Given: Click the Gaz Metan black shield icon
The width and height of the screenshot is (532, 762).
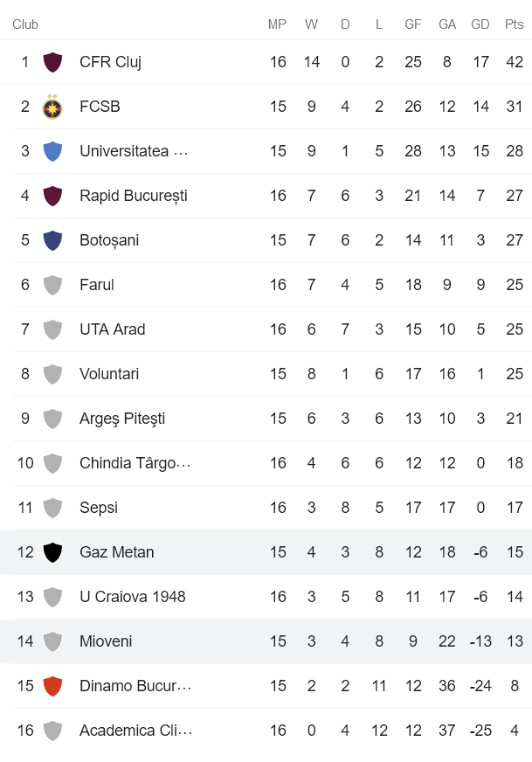Looking at the screenshot, I should (53, 552).
